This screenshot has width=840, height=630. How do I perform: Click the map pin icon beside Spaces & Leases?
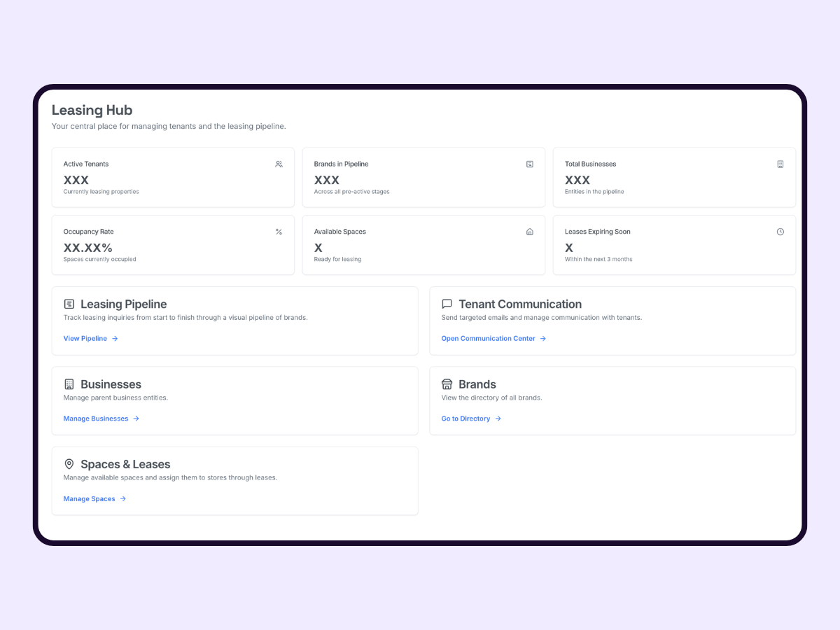[69, 463]
